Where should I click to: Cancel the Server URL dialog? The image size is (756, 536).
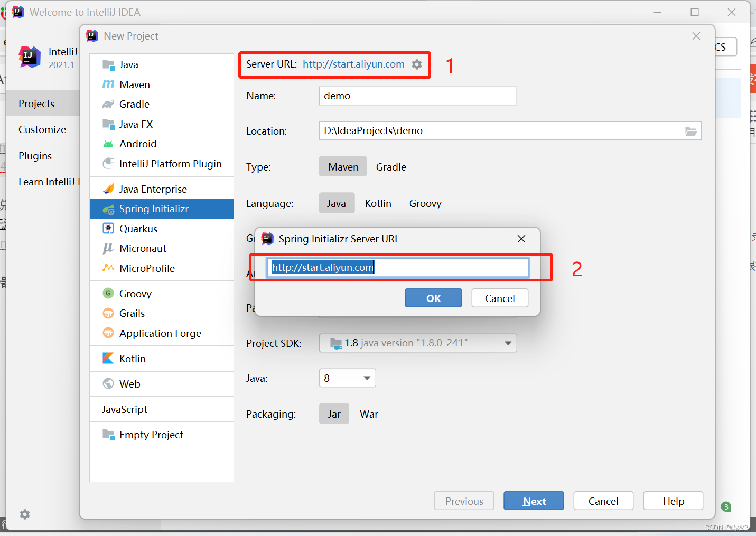[x=500, y=298]
